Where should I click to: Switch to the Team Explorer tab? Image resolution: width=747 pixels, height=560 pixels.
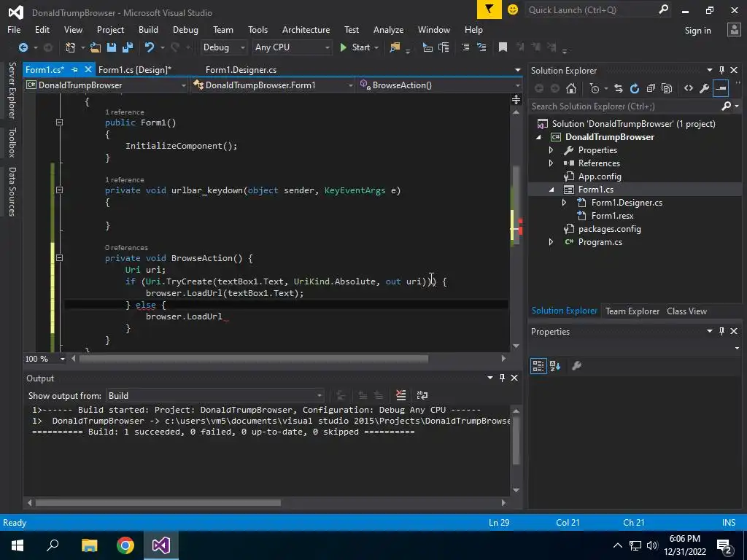tap(632, 311)
